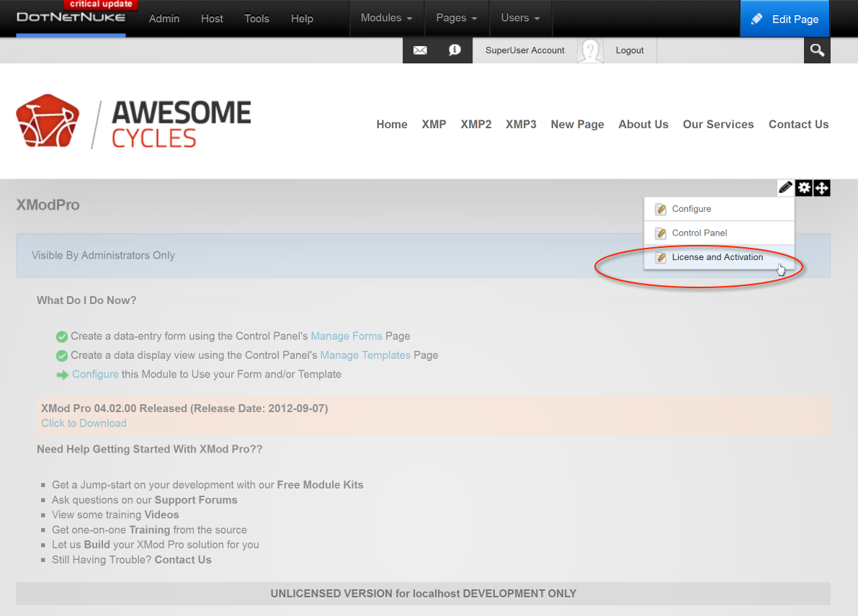The image size is (858, 616).
Task: Open the Our Services page
Action: (x=718, y=124)
